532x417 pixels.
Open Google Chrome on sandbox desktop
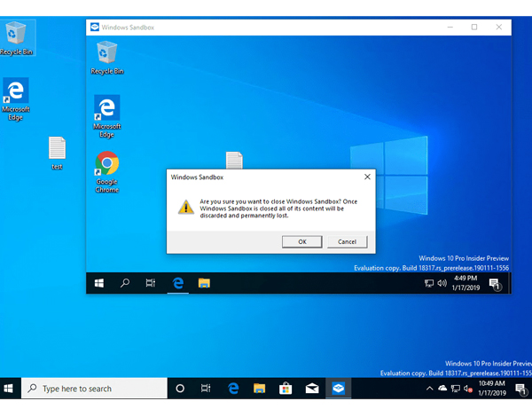click(107, 164)
